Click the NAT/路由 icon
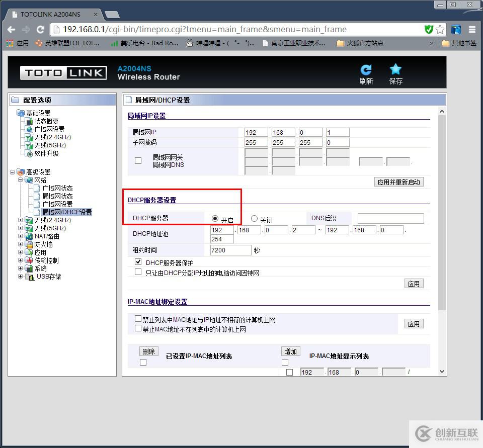The width and height of the screenshot is (483, 448). [29, 236]
